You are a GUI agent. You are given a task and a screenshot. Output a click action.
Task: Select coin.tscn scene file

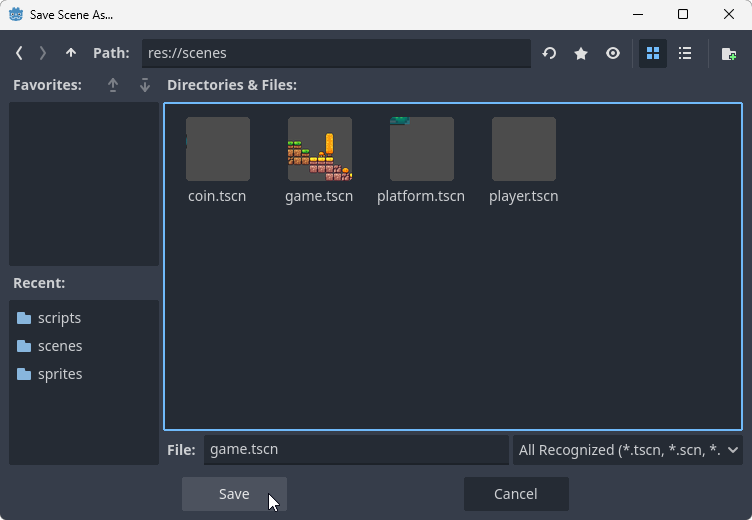point(217,160)
